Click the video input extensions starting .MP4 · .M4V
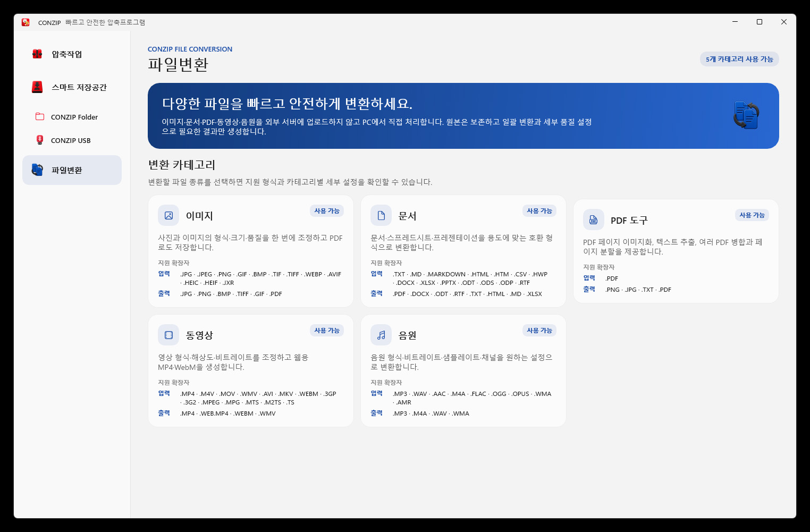Screen dimensions: 810x532 point(258,398)
